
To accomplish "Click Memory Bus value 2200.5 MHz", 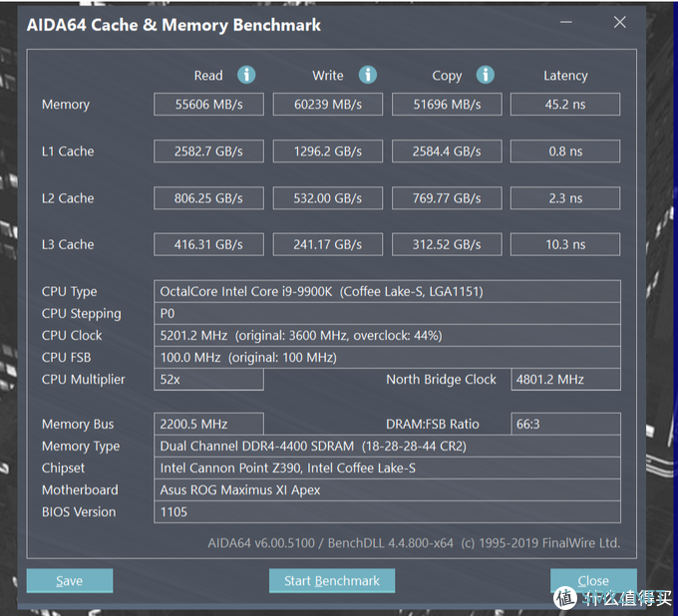I will (208, 424).
